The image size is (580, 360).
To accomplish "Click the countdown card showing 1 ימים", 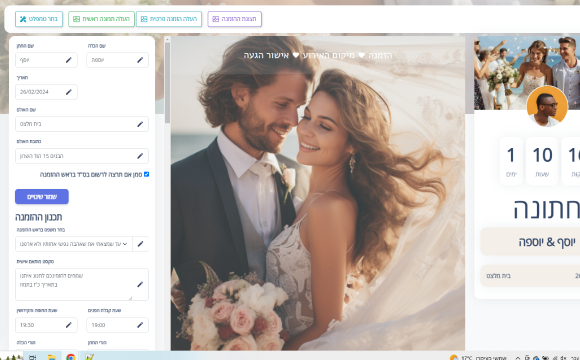I will pyautogui.click(x=511, y=161).
